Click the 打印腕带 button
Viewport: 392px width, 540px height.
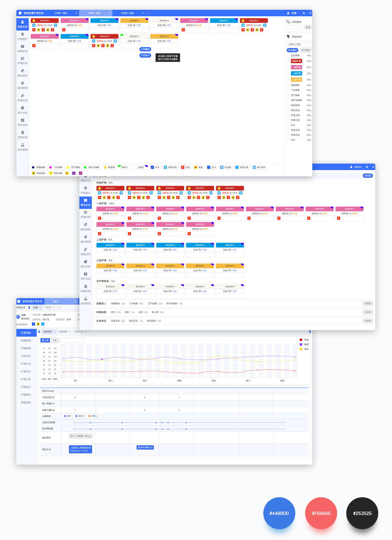[145, 49]
